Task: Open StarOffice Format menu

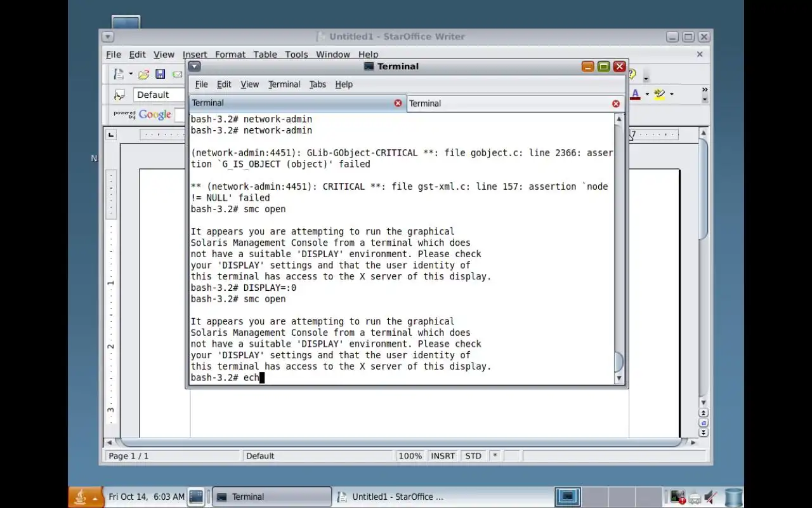Action: coord(230,55)
